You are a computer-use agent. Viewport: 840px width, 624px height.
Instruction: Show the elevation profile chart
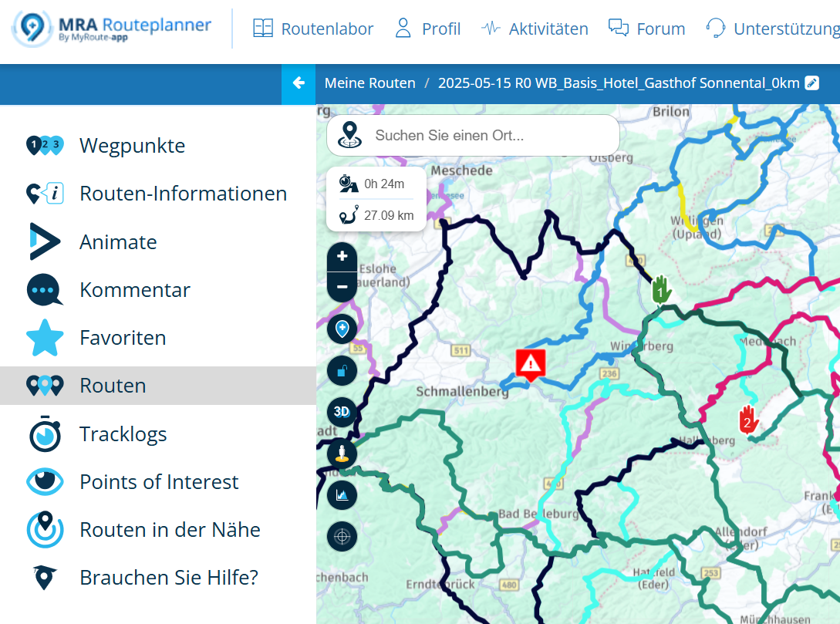(342, 494)
